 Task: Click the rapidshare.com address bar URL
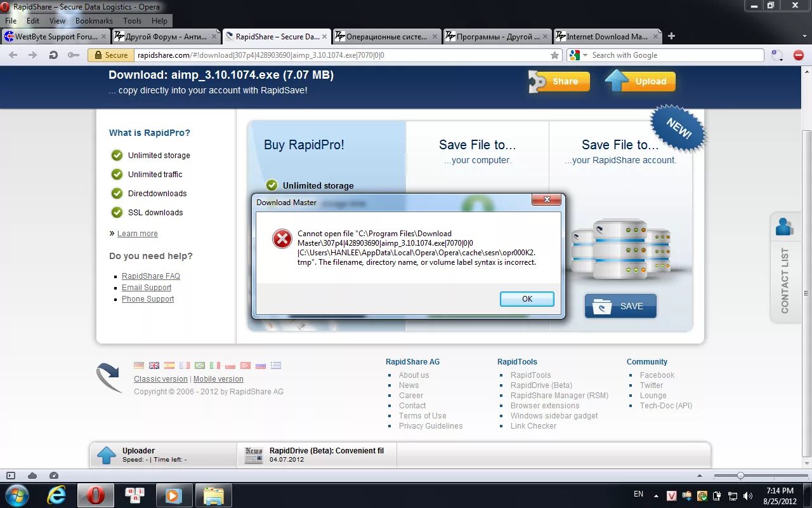[x=261, y=55]
